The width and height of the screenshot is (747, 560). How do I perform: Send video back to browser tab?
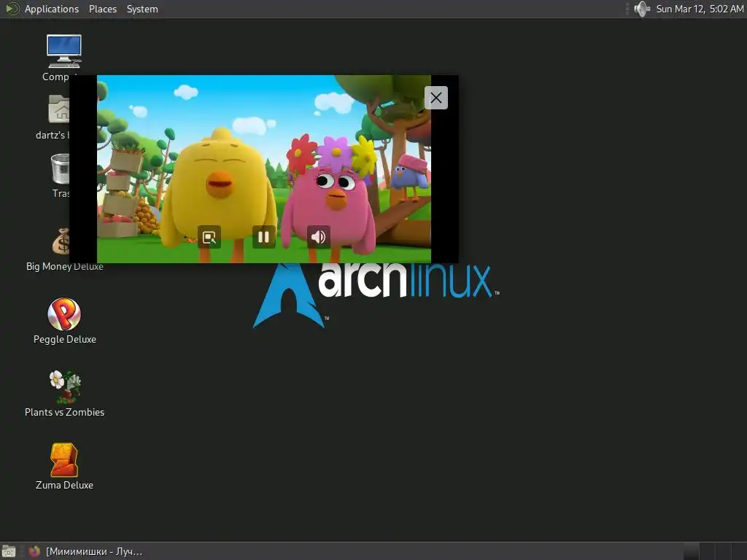tap(209, 237)
